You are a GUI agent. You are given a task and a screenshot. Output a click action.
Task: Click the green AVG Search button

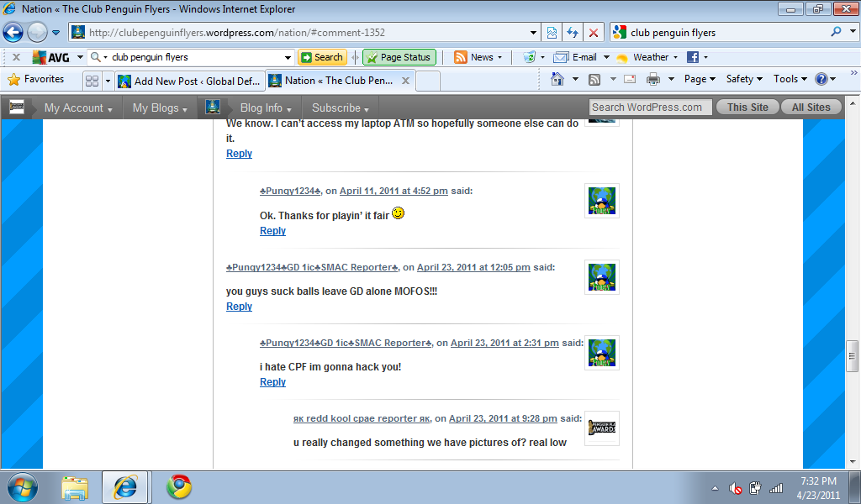tap(322, 57)
